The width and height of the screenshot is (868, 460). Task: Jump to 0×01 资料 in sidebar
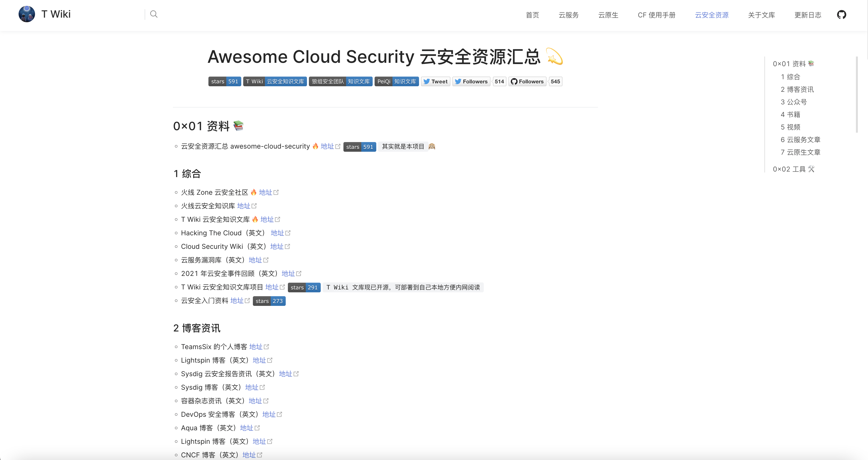coord(793,64)
